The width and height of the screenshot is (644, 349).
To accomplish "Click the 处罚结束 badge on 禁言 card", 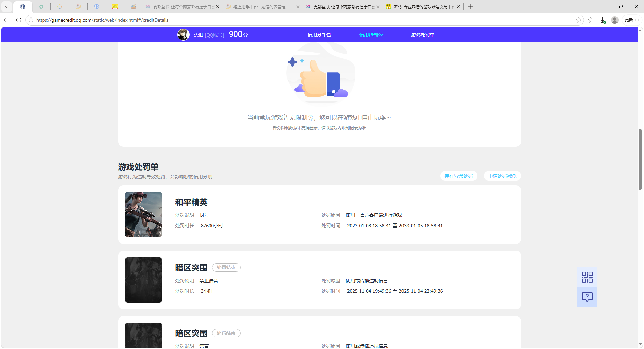I will tap(226, 333).
